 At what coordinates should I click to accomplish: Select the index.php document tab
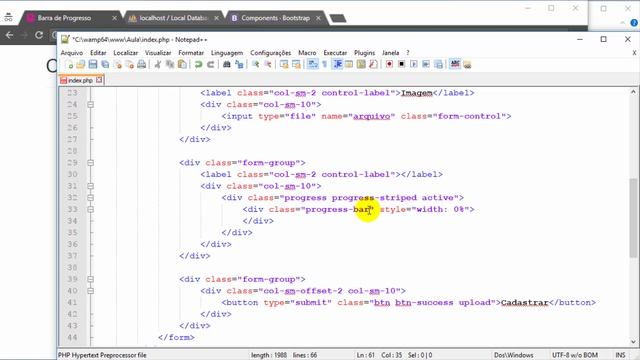tap(81, 80)
